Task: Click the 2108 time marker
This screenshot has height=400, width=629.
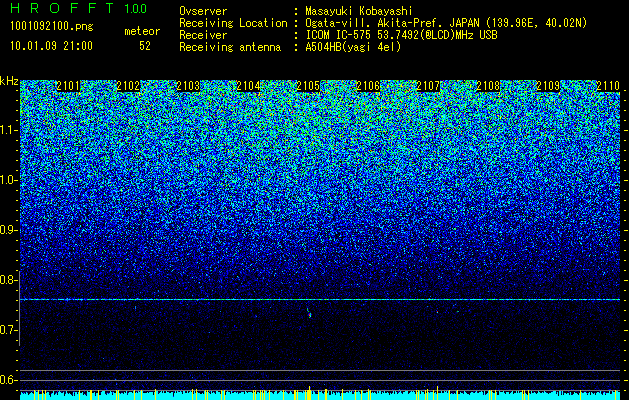Action: point(488,86)
